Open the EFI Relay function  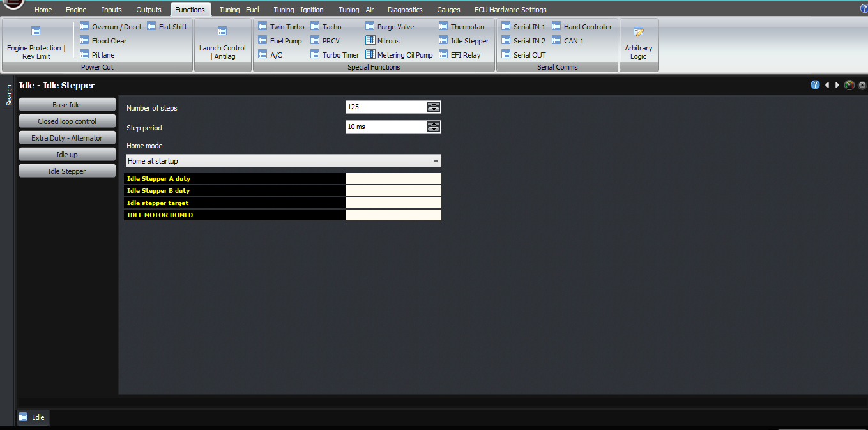pyautogui.click(x=460, y=55)
